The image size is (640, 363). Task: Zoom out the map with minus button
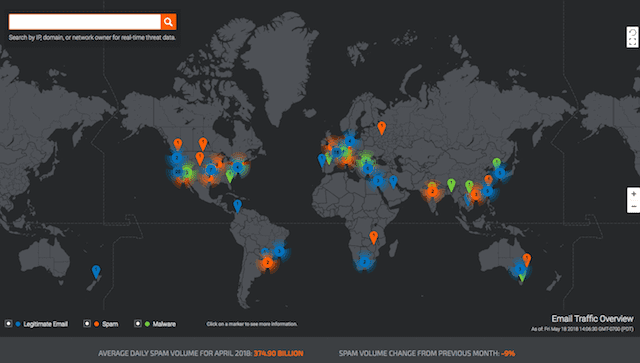[x=633, y=206]
